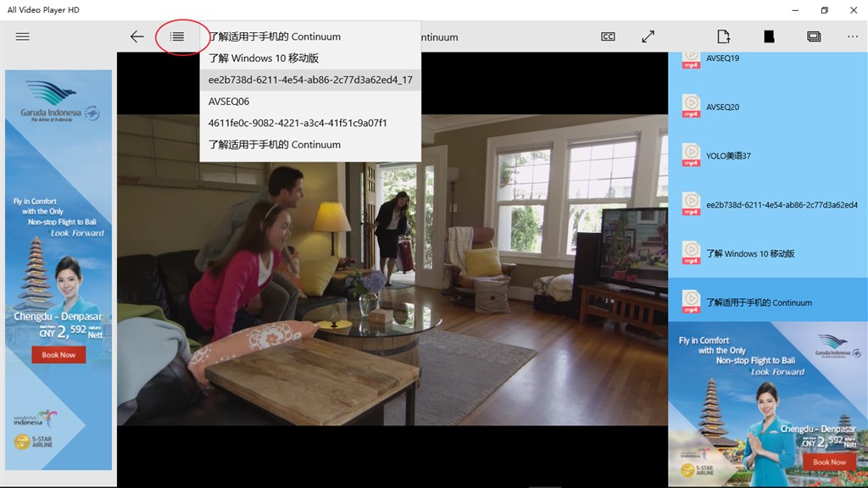Click mp4 icon beside ee2b738d sidebar item
The image size is (868, 488).
click(x=691, y=203)
